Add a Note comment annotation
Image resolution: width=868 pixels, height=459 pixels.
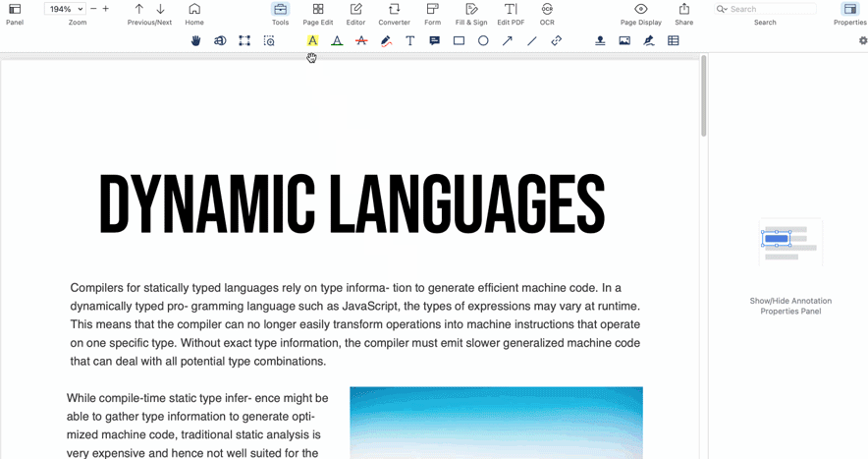click(435, 40)
